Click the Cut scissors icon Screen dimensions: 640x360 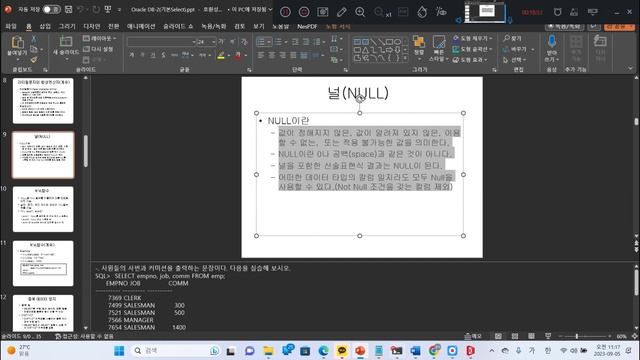click(x=34, y=39)
